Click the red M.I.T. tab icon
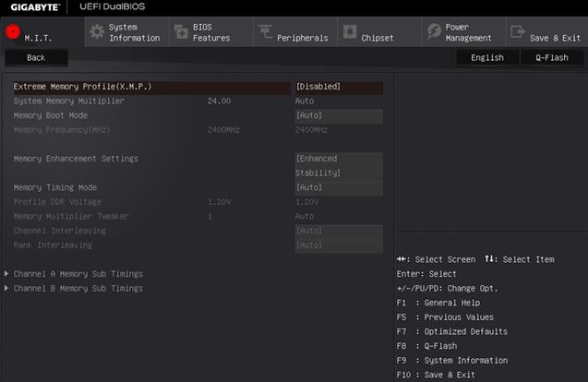This screenshot has height=382, width=588. (12, 32)
